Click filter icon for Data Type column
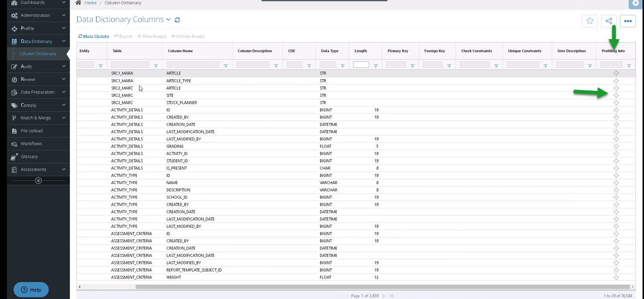 (x=343, y=66)
